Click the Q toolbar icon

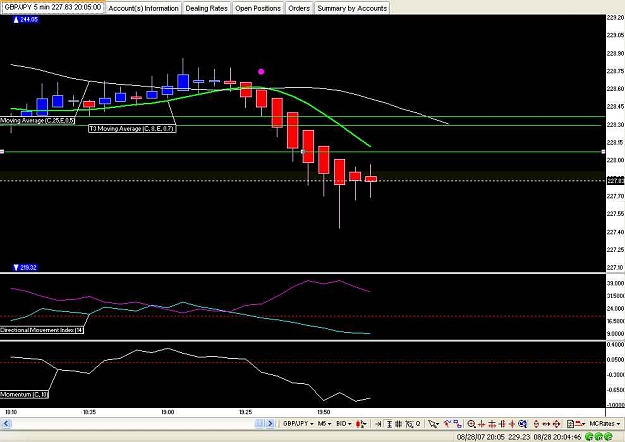click(418, 424)
